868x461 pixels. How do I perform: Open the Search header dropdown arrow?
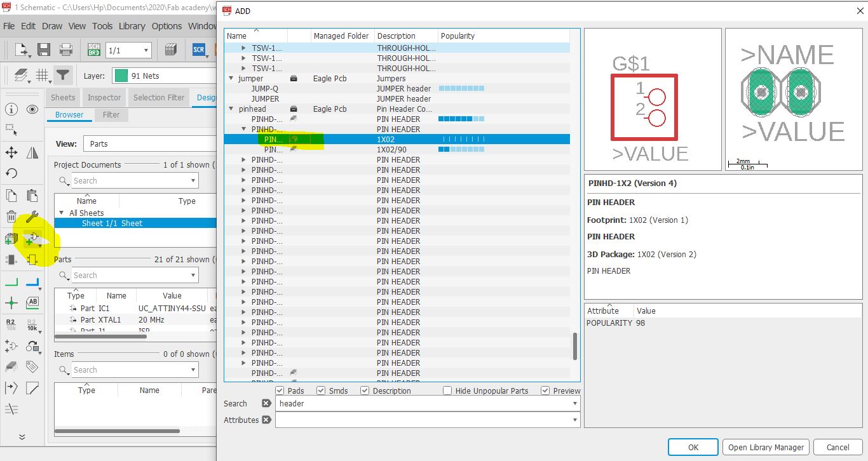click(574, 403)
